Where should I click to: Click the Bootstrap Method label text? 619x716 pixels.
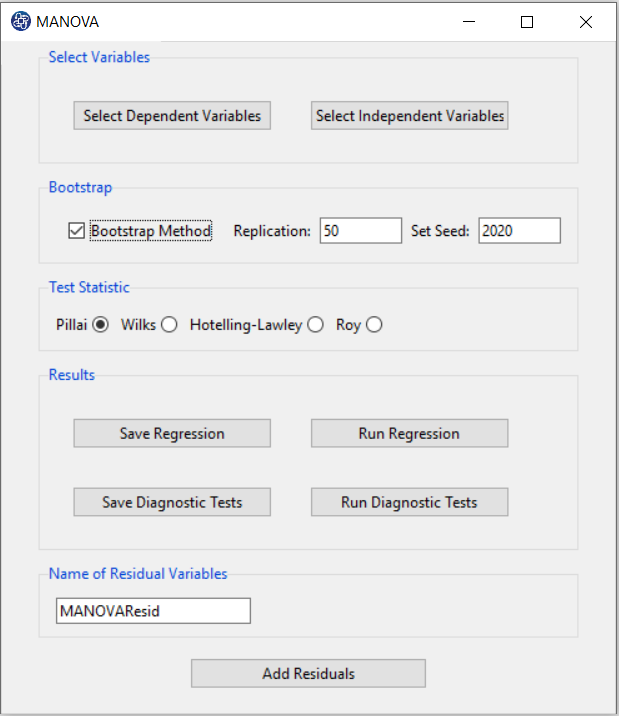pyautogui.click(x=151, y=231)
